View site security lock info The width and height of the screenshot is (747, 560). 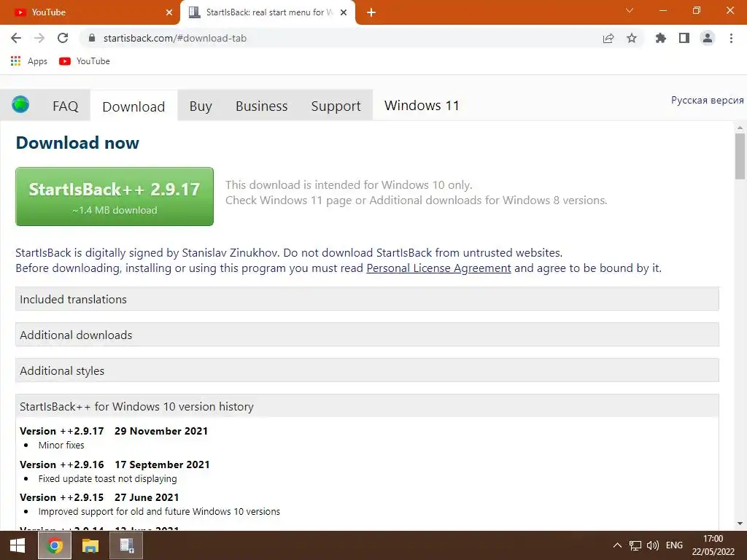(92, 38)
